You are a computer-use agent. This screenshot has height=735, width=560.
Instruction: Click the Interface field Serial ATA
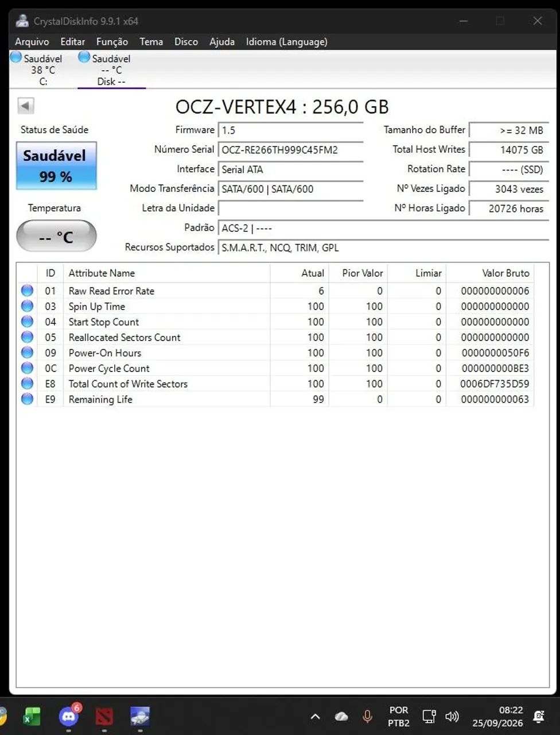click(290, 169)
